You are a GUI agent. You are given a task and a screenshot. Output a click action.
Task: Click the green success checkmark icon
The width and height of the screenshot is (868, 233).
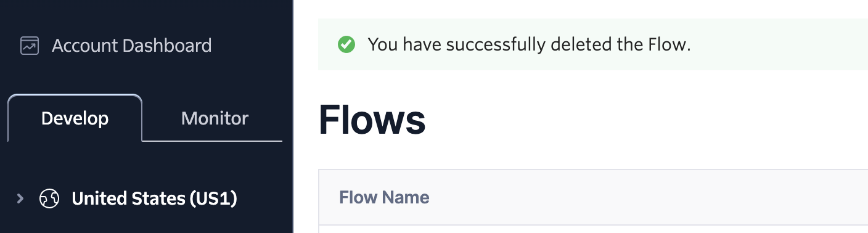coord(346,44)
